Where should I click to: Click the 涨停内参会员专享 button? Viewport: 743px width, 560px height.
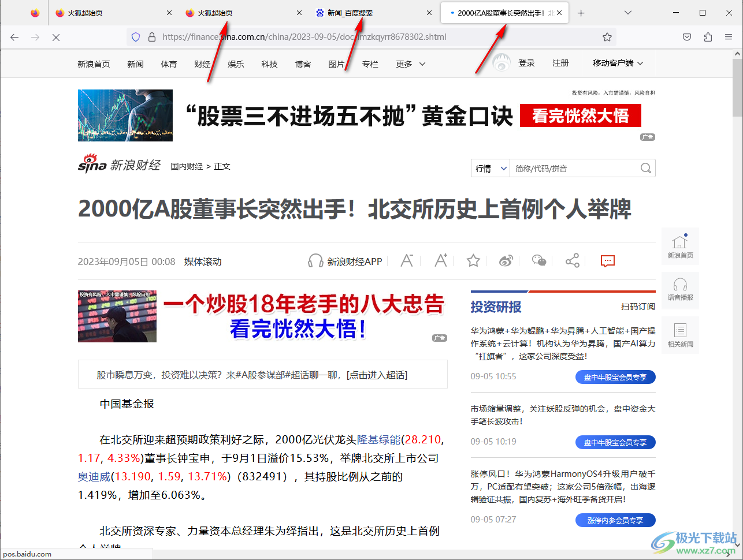point(615,520)
